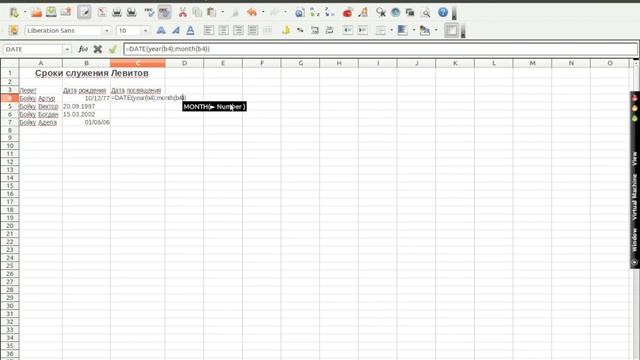
Task: Open the font size dropdown
Action: coord(145,31)
